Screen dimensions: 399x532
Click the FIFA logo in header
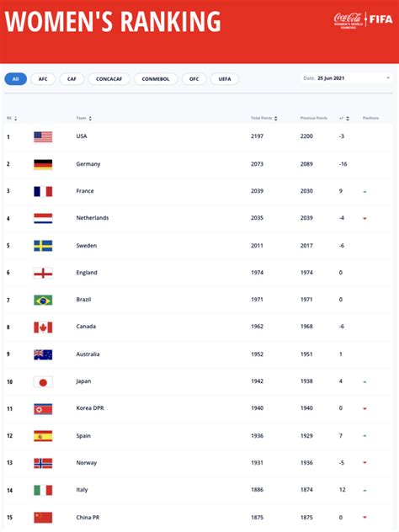pos(380,19)
